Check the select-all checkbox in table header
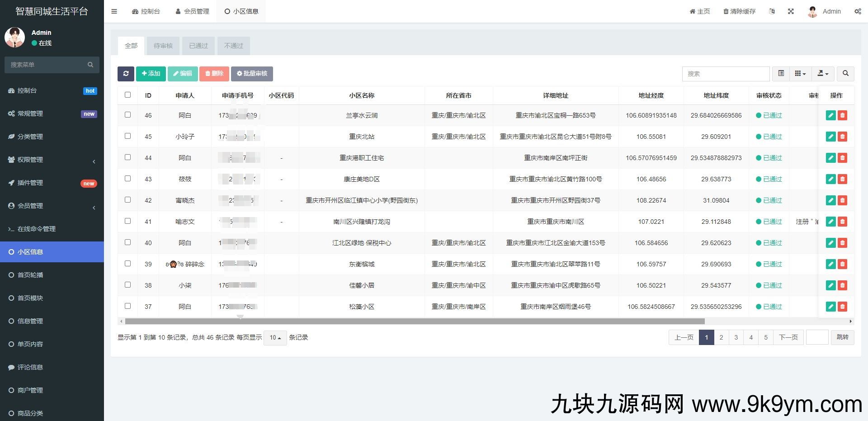The width and height of the screenshot is (868, 421). point(127,95)
